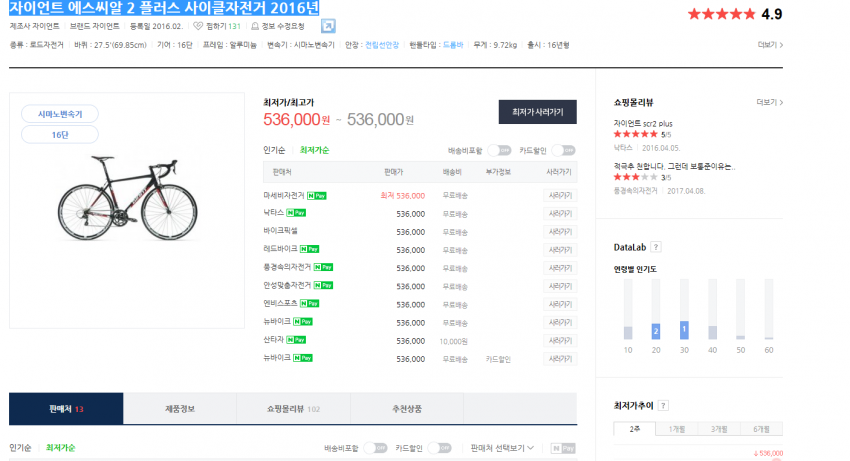Click the N Pay badge beside 마세비자전거
This screenshot has height=461, width=850.
click(x=317, y=195)
